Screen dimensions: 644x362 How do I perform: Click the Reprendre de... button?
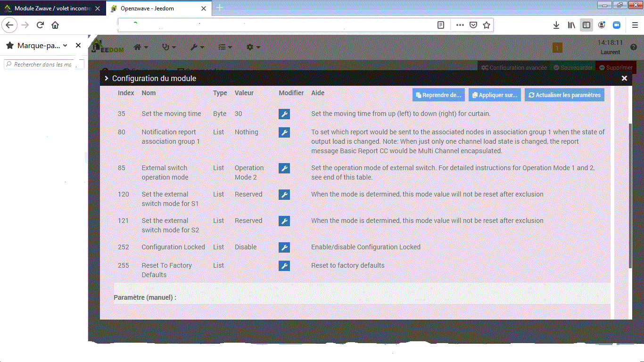pyautogui.click(x=438, y=95)
